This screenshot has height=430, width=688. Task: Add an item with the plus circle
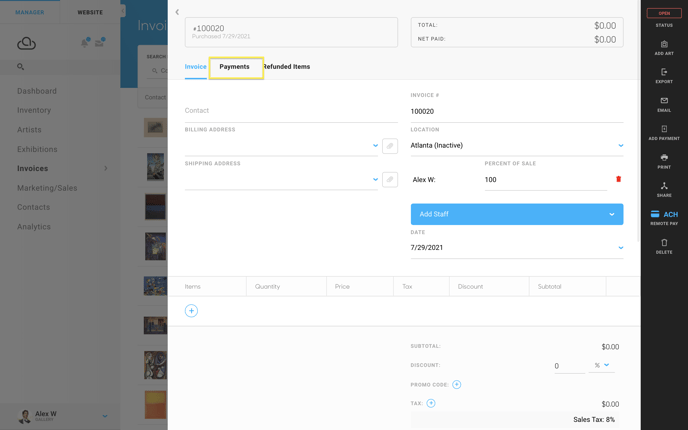(191, 311)
